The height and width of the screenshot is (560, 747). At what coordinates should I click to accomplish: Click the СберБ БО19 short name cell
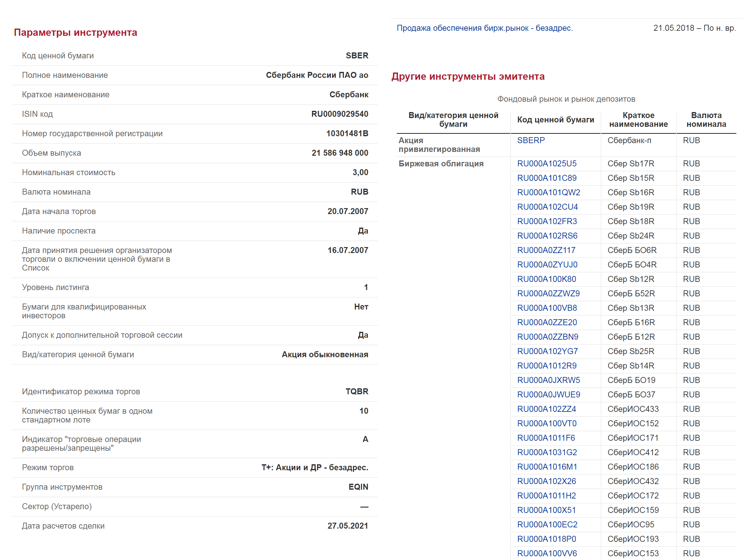631,380
